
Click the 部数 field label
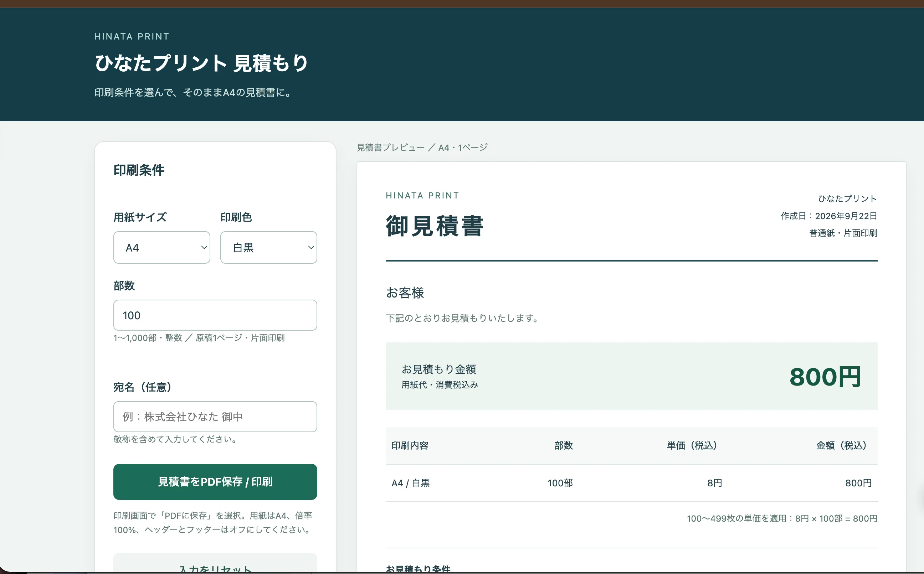(x=124, y=285)
